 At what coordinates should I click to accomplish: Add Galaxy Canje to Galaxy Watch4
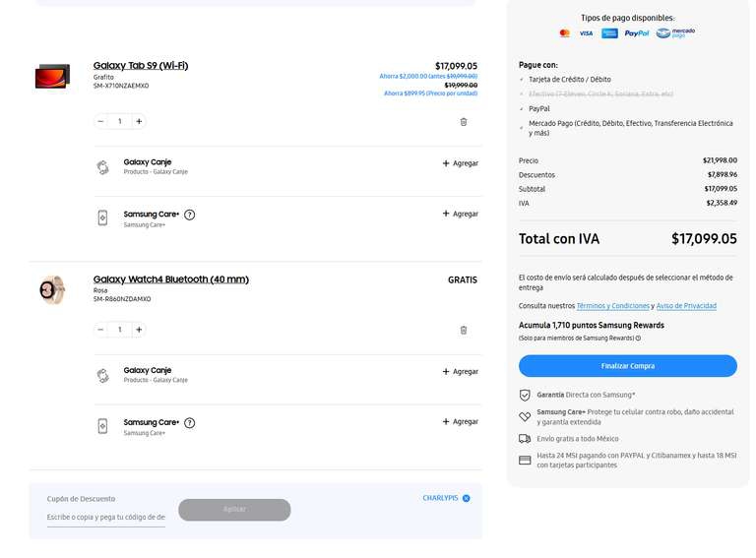click(x=461, y=372)
